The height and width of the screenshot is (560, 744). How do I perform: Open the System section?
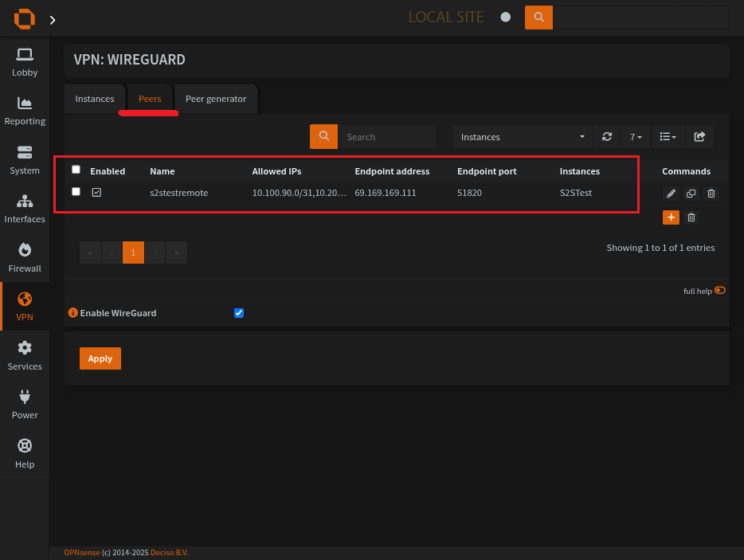pos(25,160)
